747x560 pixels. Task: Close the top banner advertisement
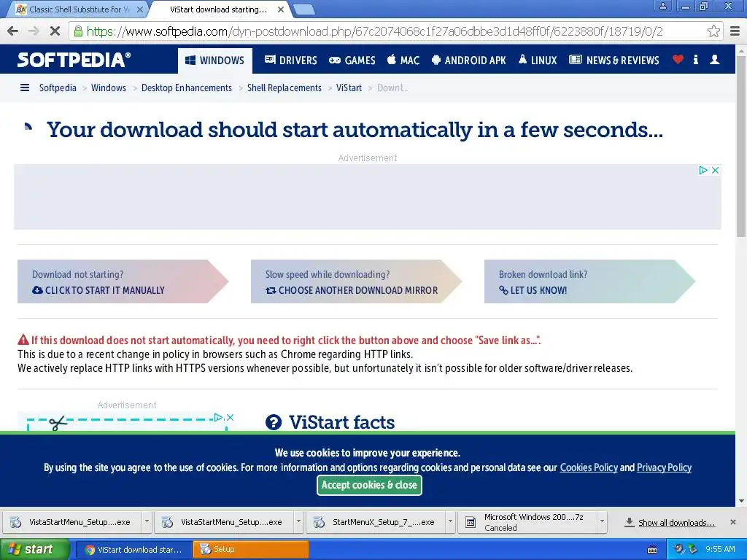(715, 170)
